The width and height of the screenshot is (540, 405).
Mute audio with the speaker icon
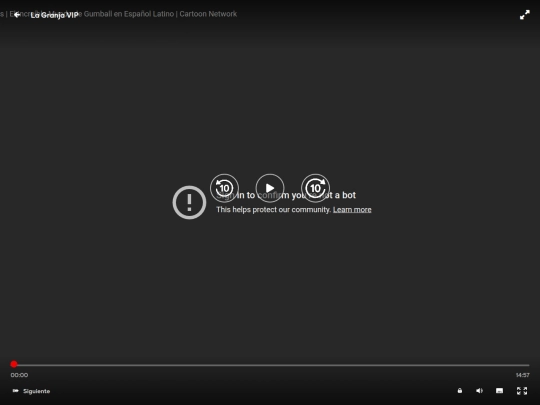[479, 391]
